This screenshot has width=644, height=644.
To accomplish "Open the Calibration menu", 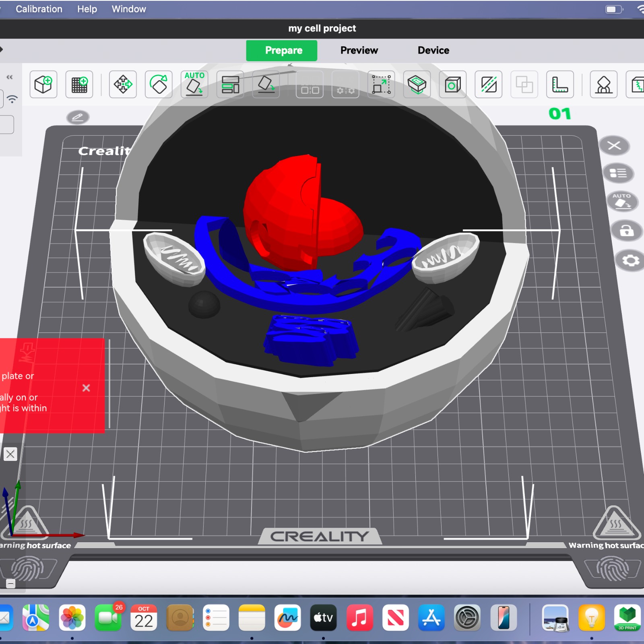I will 39,9.
